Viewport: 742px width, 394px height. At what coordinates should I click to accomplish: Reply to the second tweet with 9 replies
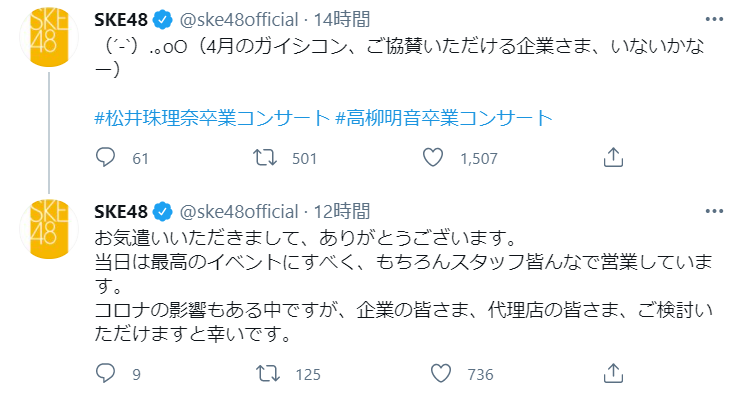point(105,374)
